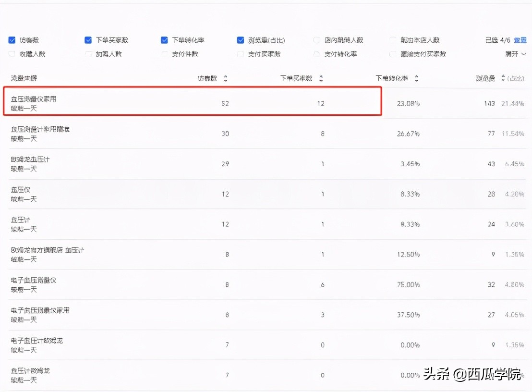532x392 pixels.
Task: Select the 支付转化率 checkbox
Action: point(316,54)
